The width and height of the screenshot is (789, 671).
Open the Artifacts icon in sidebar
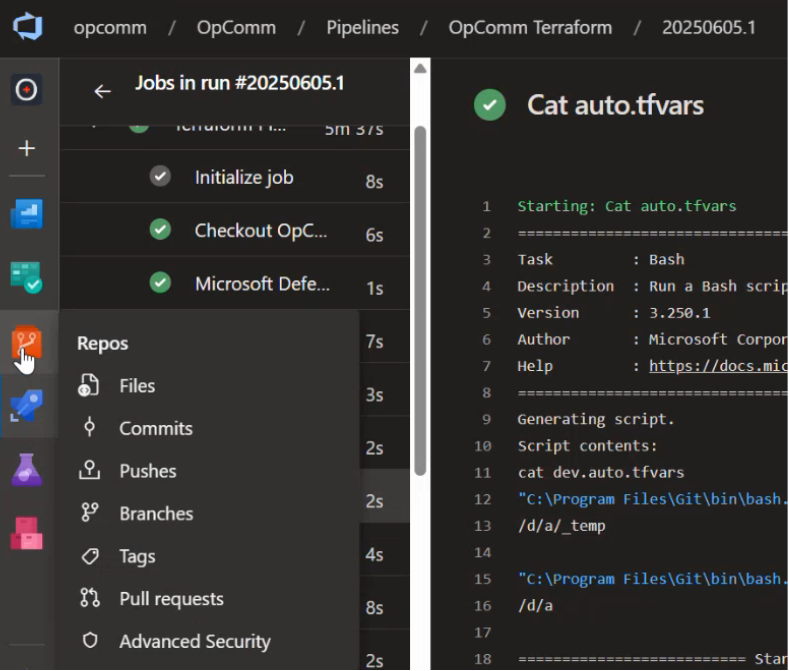[27, 532]
